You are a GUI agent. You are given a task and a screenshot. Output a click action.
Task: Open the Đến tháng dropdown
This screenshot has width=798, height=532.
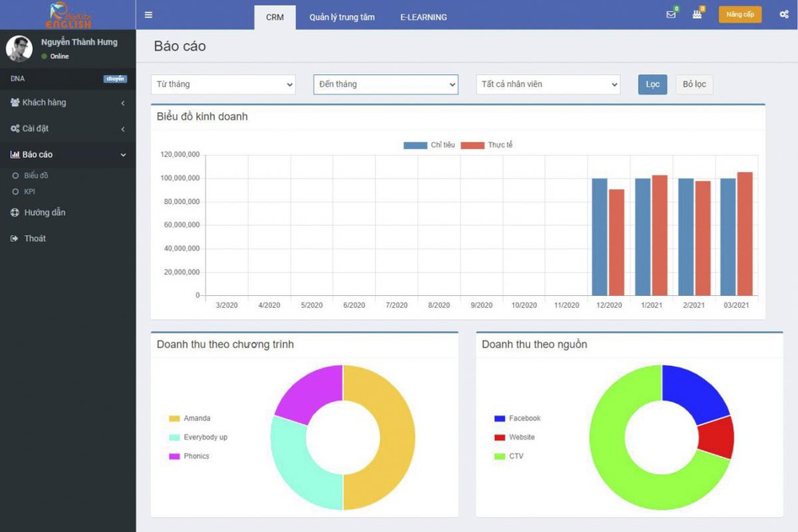(x=385, y=85)
